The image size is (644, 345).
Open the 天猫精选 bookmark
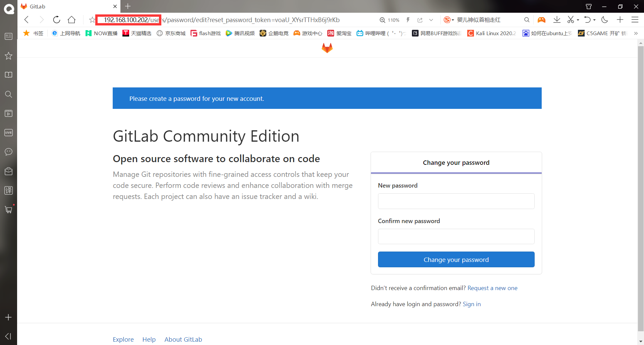137,33
